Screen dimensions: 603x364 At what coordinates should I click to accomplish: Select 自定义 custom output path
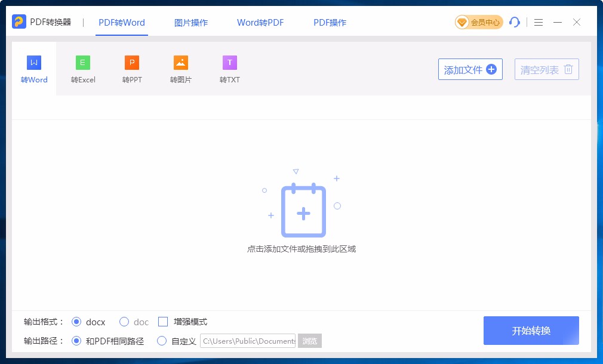pyautogui.click(x=161, y=341)
